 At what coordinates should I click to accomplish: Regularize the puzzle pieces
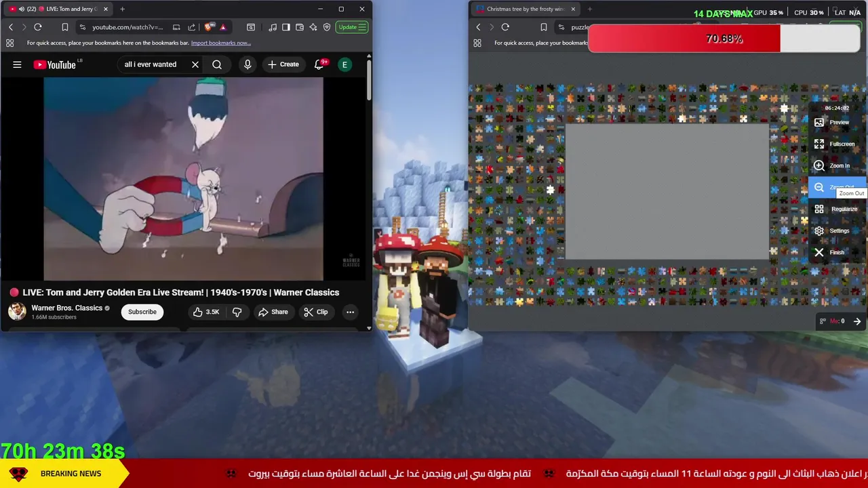(x=837, y=209)
